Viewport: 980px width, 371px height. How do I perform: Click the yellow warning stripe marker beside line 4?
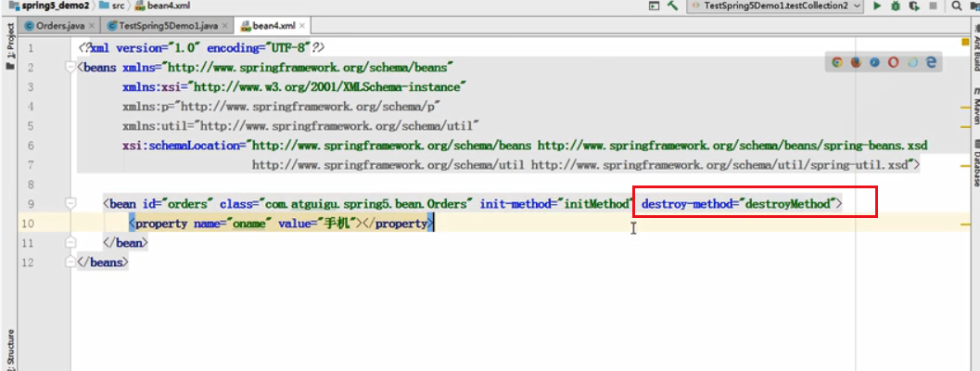click(x=965, y=108)
